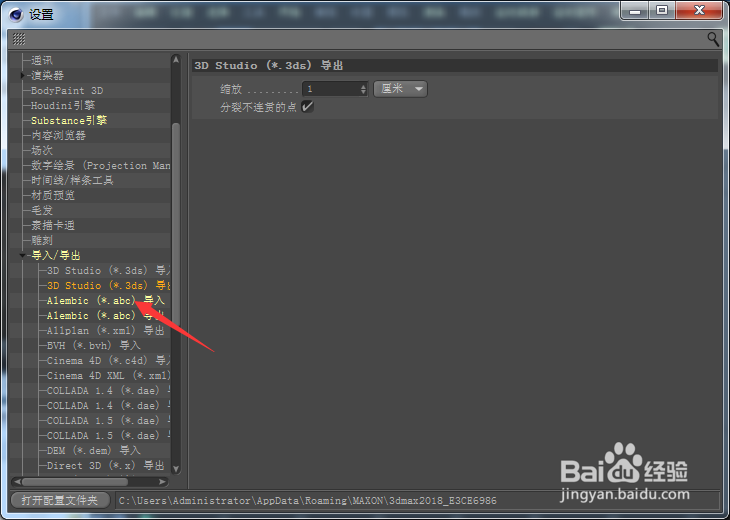Viewport: 730px width, 520px height.
Task: Close the 设置 window
Action: click(x=699, y=11)
